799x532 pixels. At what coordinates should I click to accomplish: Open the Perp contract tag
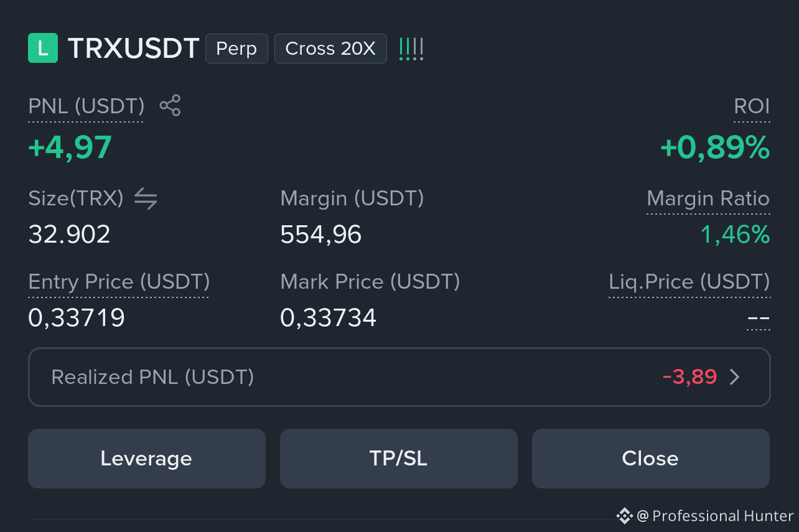(x=236, y=49)
